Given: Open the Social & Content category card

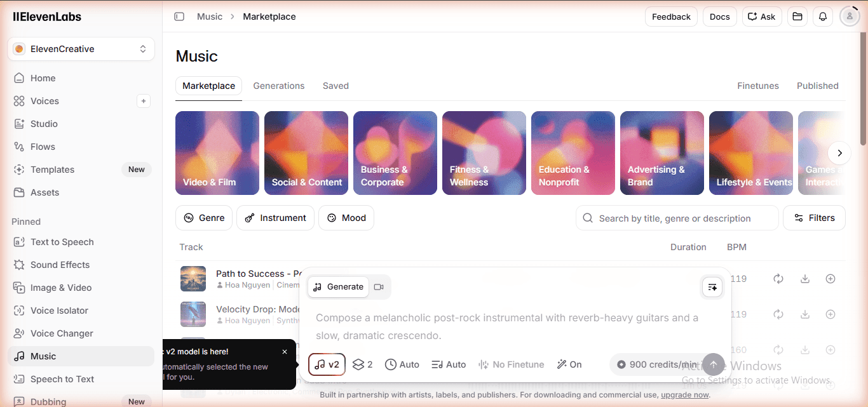Looking at the screenshot, I should pyautogui.click(x=306, y=153).
